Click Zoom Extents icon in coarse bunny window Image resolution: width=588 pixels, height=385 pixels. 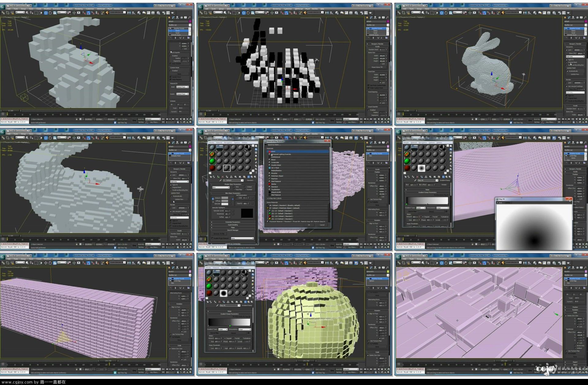tap(187, 119)
